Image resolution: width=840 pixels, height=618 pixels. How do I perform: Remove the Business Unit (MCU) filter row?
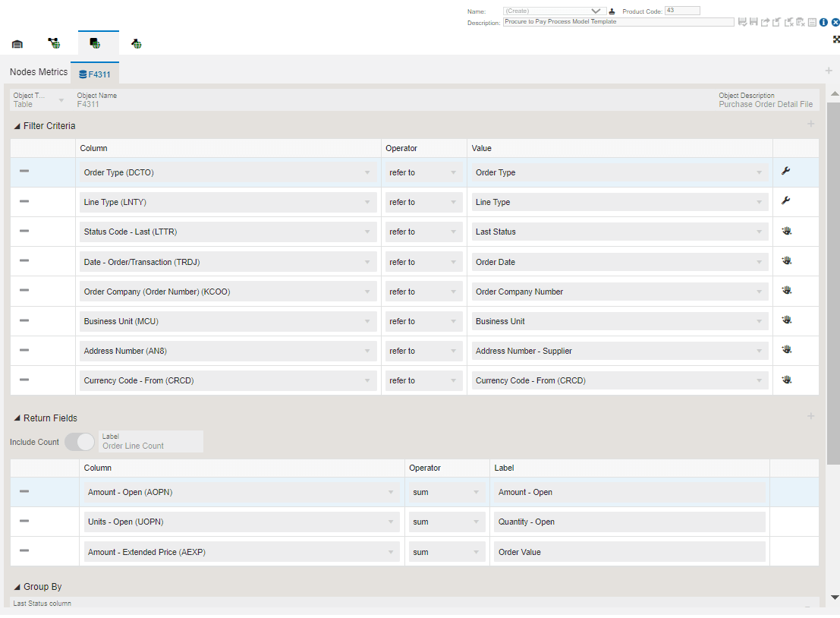(24, 320)
